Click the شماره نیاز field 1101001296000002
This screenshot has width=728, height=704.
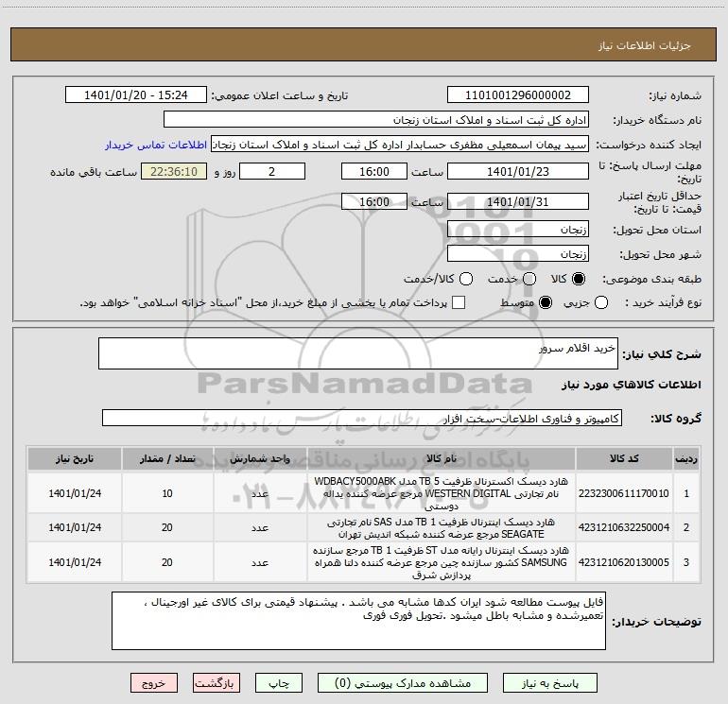coord(518,94)
